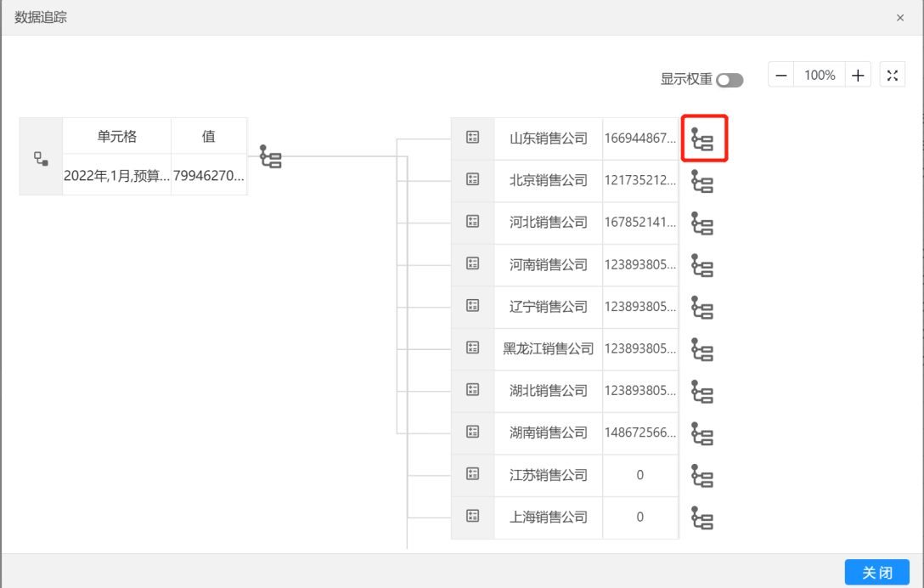
Task: Select the 山东销售公司 node label
Action: (549, 139)
